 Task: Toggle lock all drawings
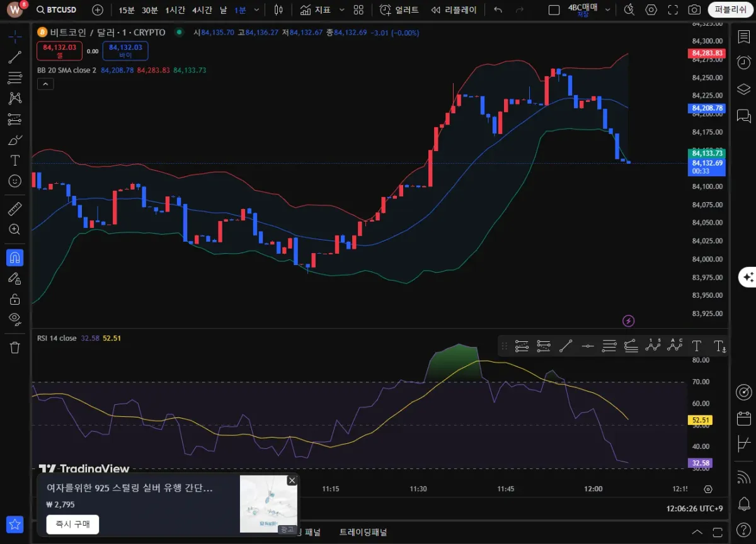15,298
